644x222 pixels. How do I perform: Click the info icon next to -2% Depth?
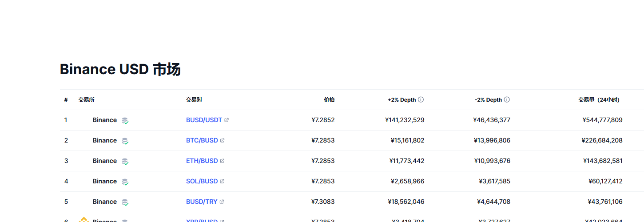[507, 100]
